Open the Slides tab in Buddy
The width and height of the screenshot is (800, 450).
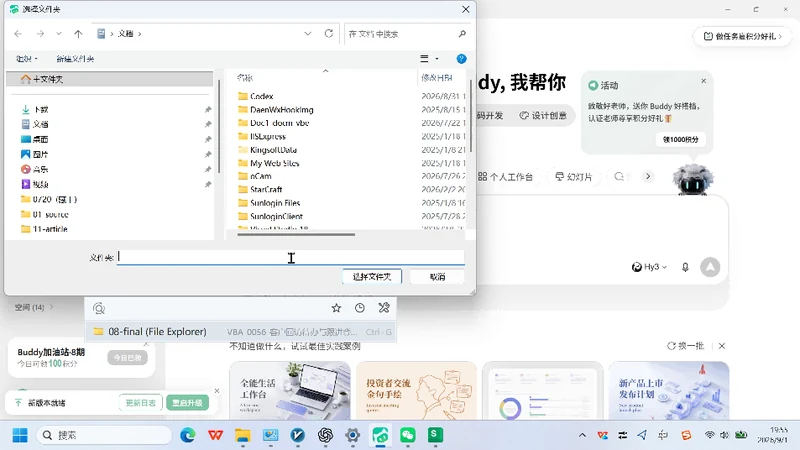coord(573,177)
